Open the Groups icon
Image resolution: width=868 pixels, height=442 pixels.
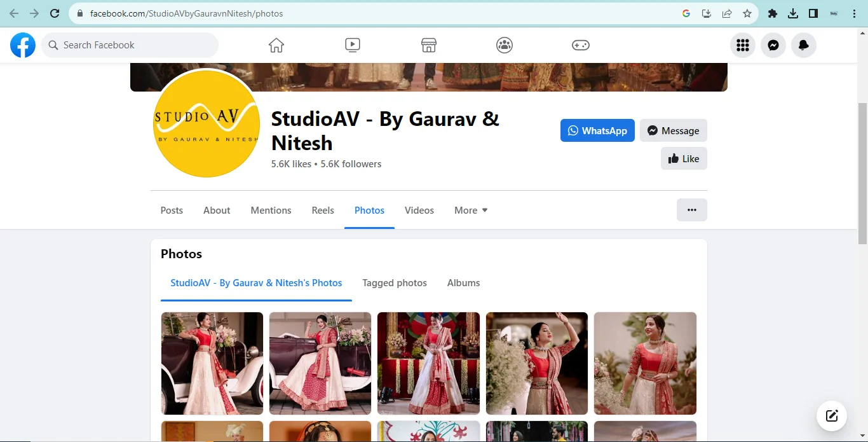(505, 45)
